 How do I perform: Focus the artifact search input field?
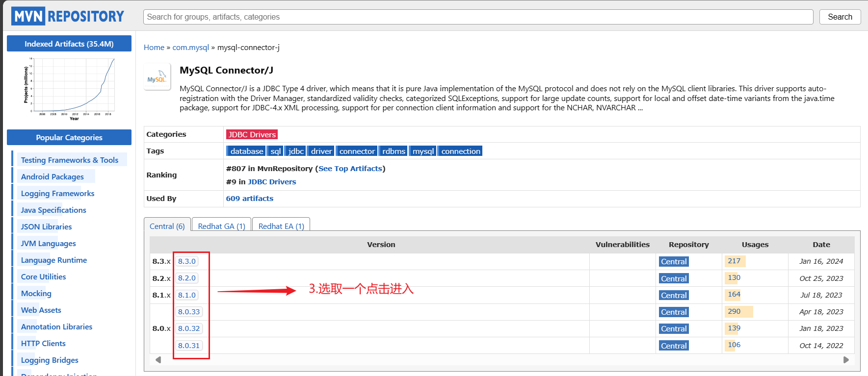click(x=478, y=17)
